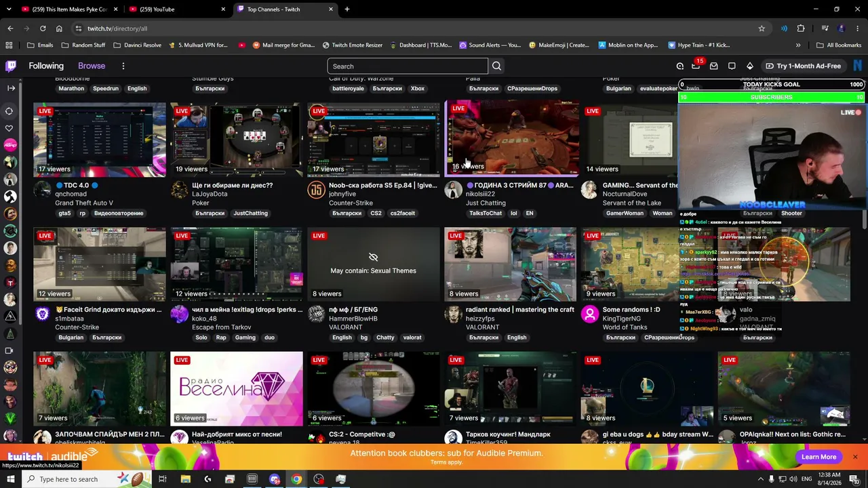Open the HammerBlowHB channel link
The image size is (868, 488).
[x=353, y=319]
